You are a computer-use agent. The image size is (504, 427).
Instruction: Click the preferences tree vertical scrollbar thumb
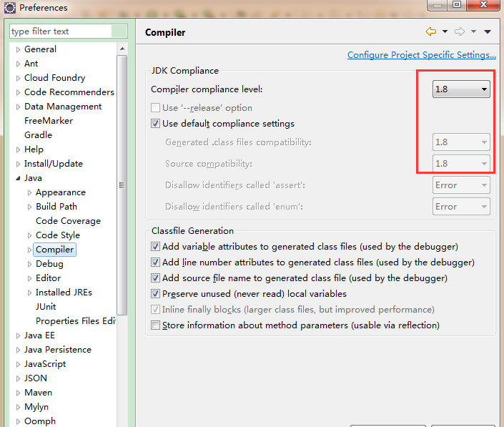122,185
